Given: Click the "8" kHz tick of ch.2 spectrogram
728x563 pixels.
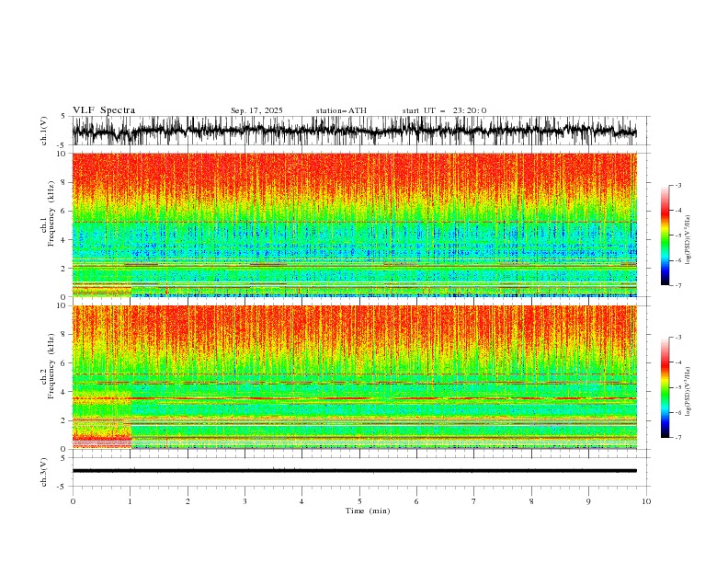Looking at the screenshot, I should [x=64, y=335].
